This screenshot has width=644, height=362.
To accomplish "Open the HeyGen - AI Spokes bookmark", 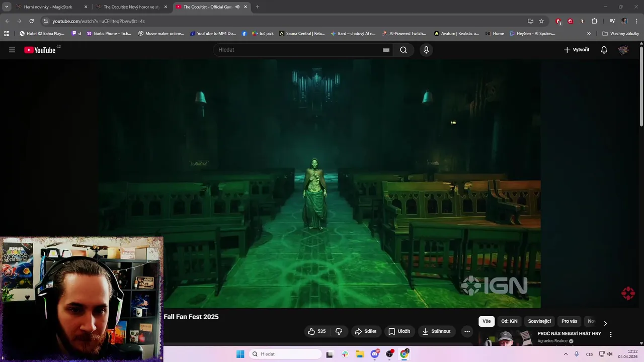I will click(x=532, y=34).
